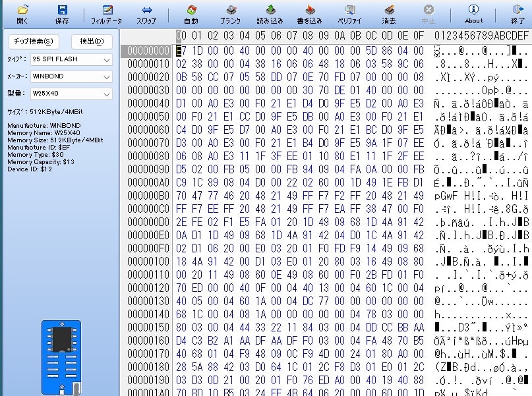Viewport: 532px width, 396px height.
Task: Click hex byte 9C in row 00000010
Action: 403,64
